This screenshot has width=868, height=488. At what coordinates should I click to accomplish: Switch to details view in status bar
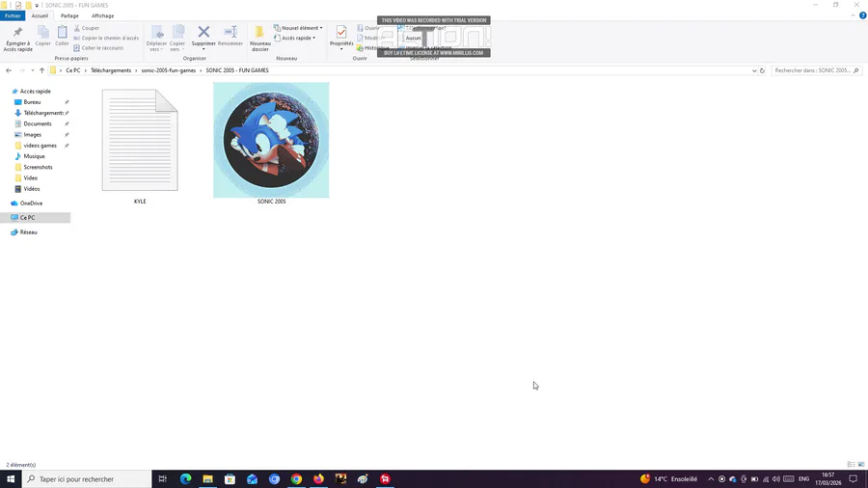(x=851, y=465)
